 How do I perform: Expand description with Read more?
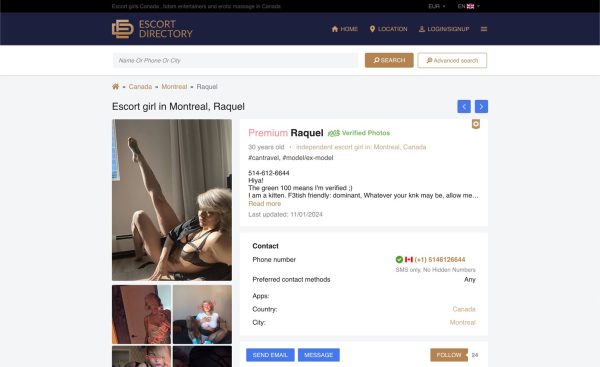click(264, 204)
